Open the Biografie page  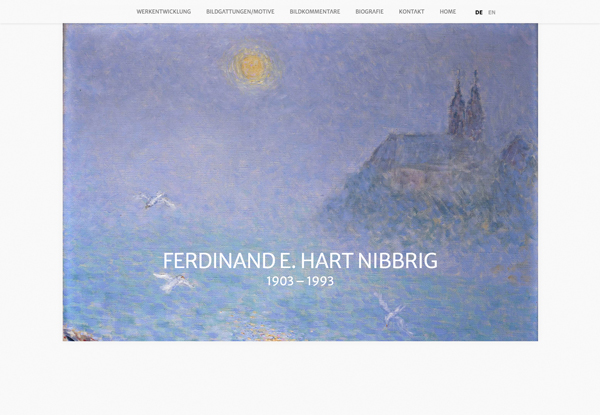click(x=369, y=12)
